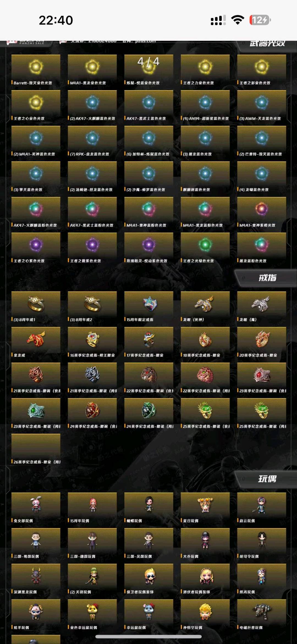Tap the battery indicator in status bar
This screenshot has width=297, height=644.
(260, 20)
